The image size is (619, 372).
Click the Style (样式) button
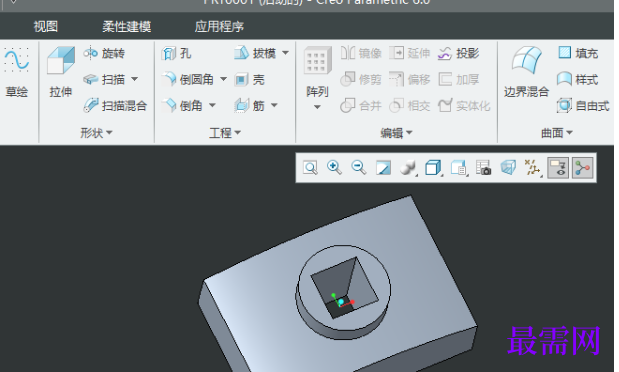pyautogui.click(x=578, y=79)
